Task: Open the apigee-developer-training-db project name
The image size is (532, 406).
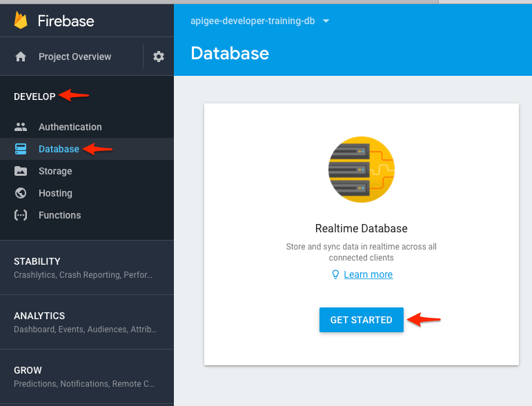Action: 253,21
